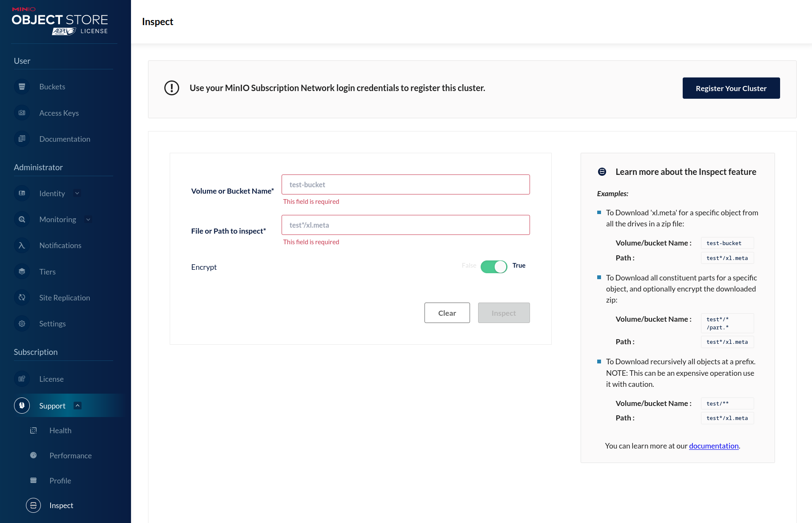Click the Inspect submenu icon
This screenshot has width=812, height=523.
pos(33,505)
